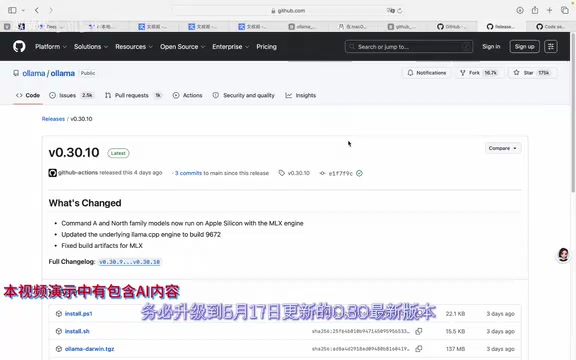Expand the Platform menu
576x360 pixels.
pos(51,47)
